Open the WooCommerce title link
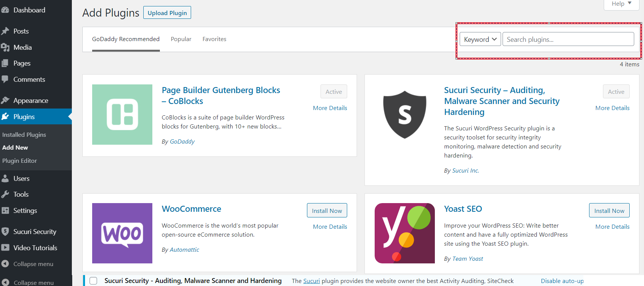 [x=191, y=209]
